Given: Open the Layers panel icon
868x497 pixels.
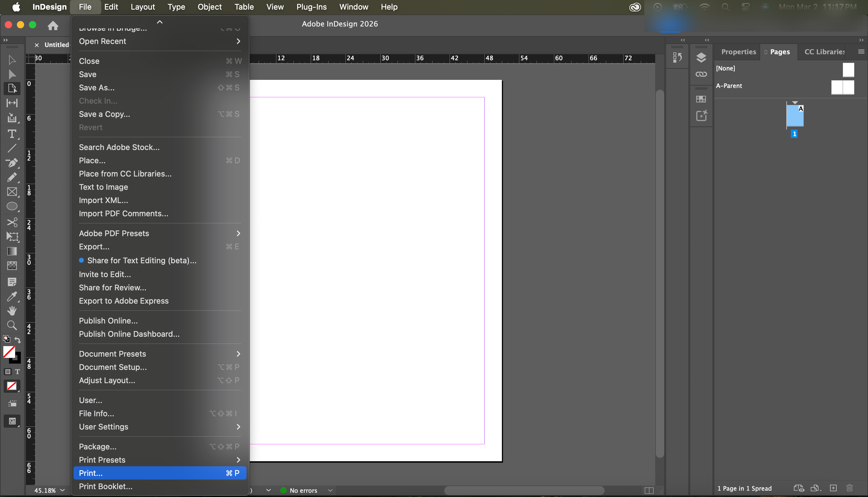Looking at the screenshot, I should (701, 58).
